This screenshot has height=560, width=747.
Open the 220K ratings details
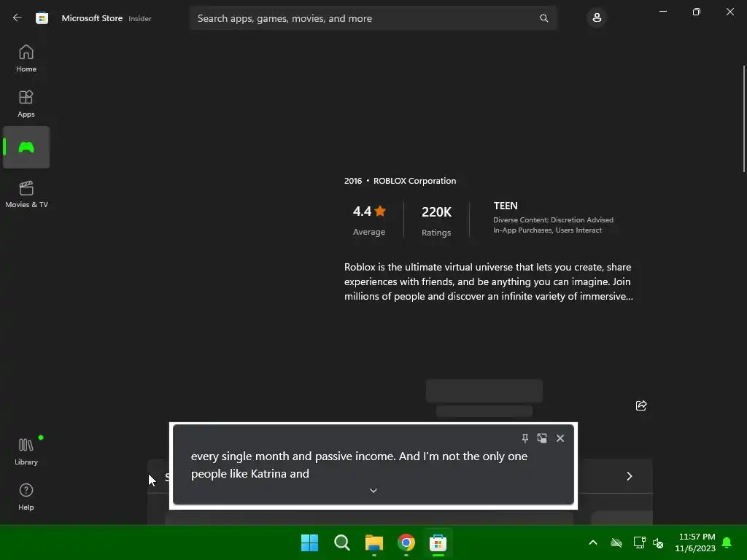point(436,220)
